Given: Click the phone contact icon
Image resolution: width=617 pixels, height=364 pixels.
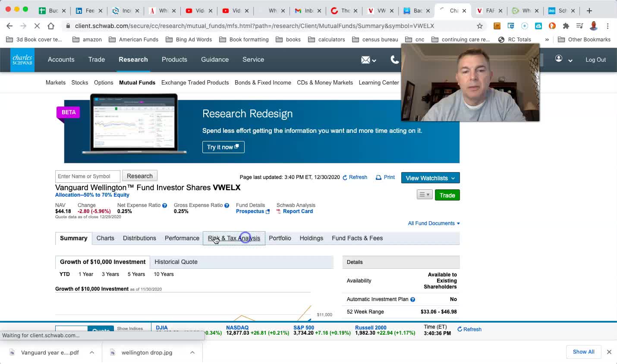Looking at the screenshot, I should coord(394,60).
